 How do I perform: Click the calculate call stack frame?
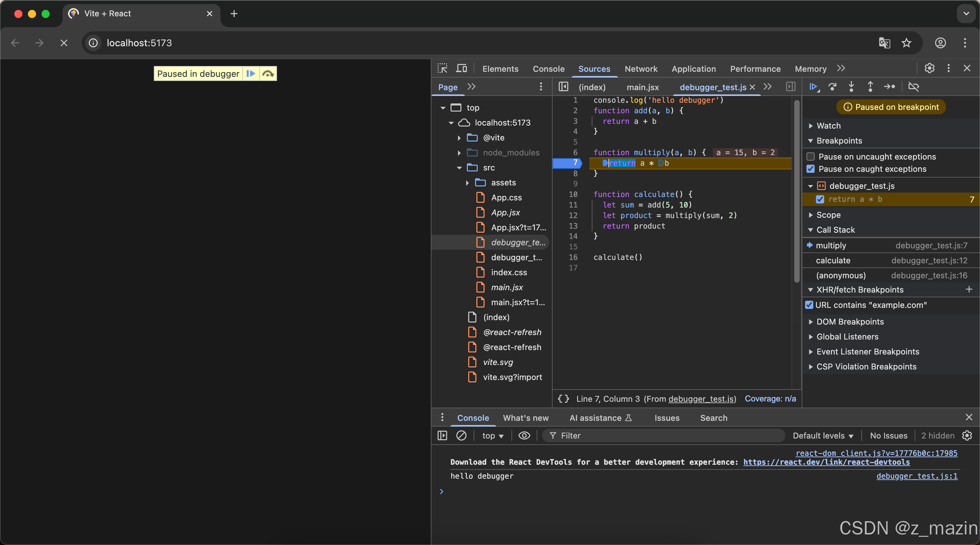point(833,261)
